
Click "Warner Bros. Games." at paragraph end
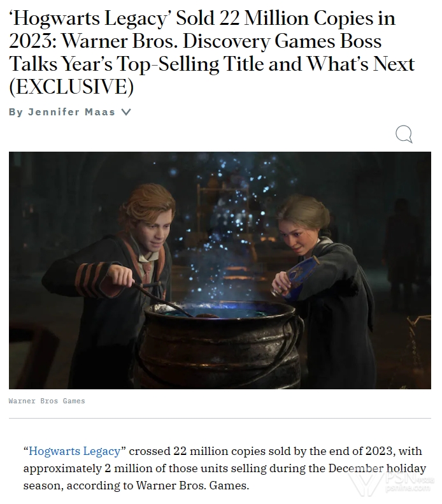tap(192, 485)
